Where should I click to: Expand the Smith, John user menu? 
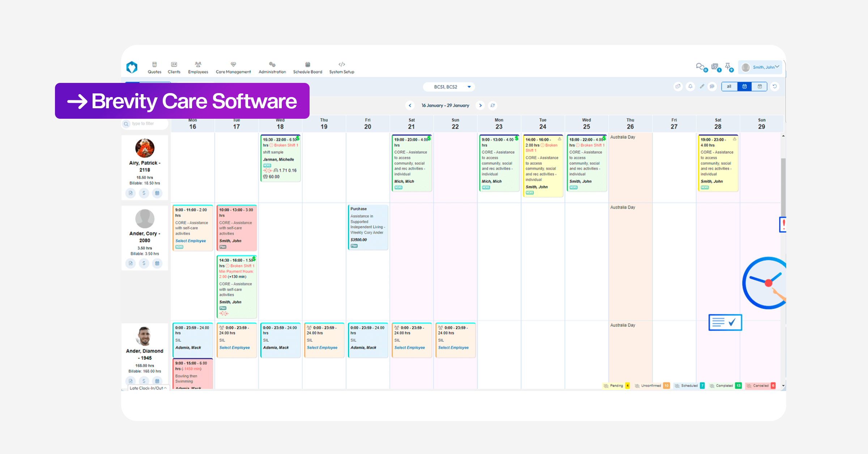[760, 67]
